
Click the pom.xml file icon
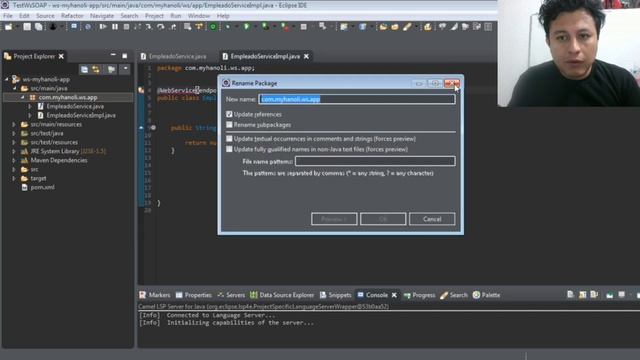coord(24,187)
